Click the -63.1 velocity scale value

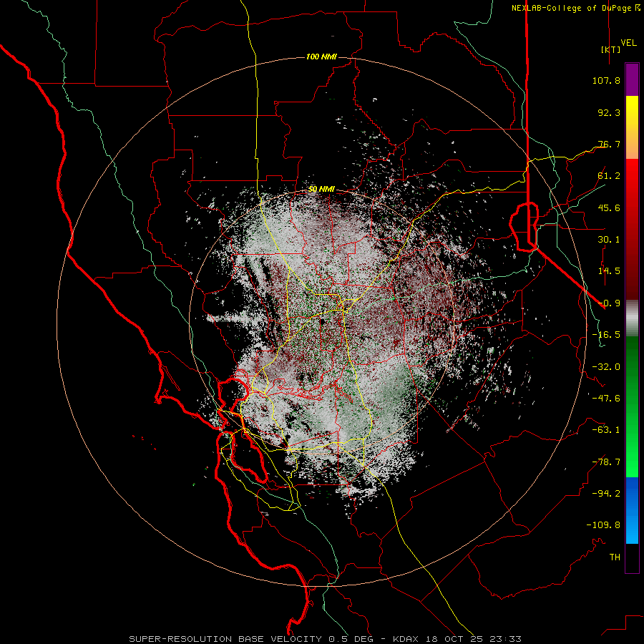click(x=606, y=430)
